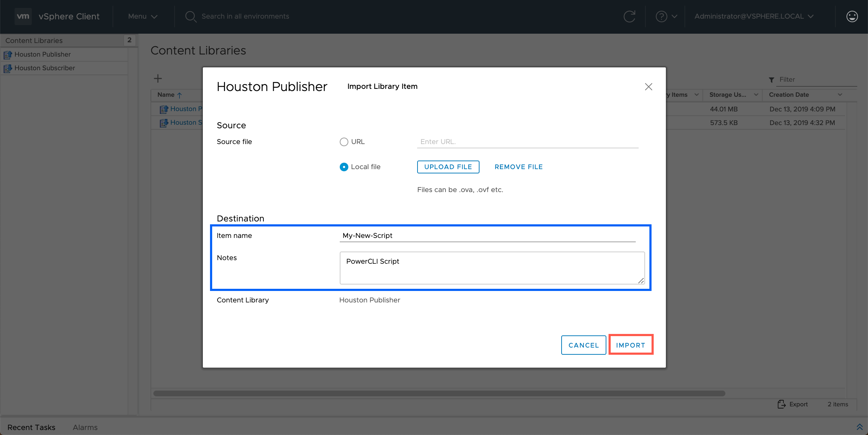868x435 pixels.
Task: Select the Local file radio button
Action: coord(344,167)
